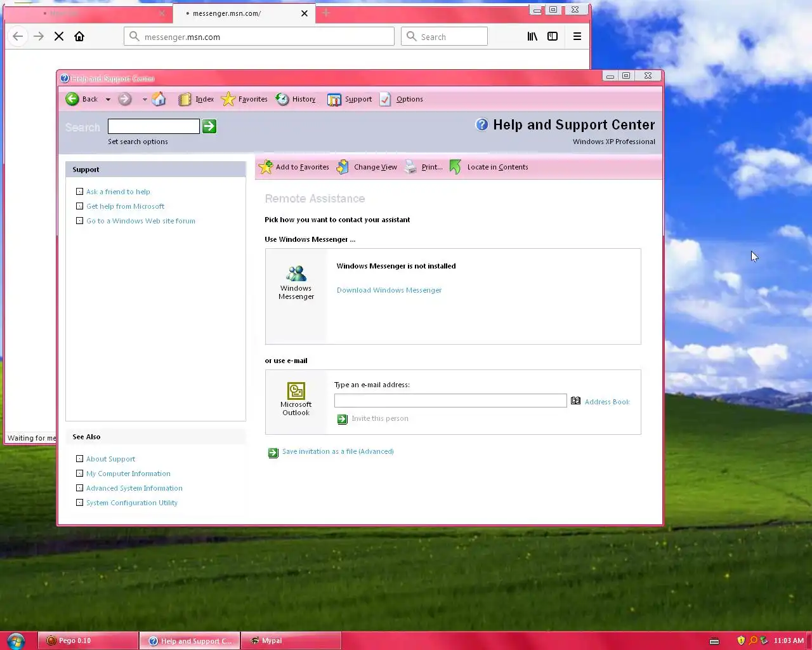
Task: Open browser hamburger menu
Action: click(577, 36)
